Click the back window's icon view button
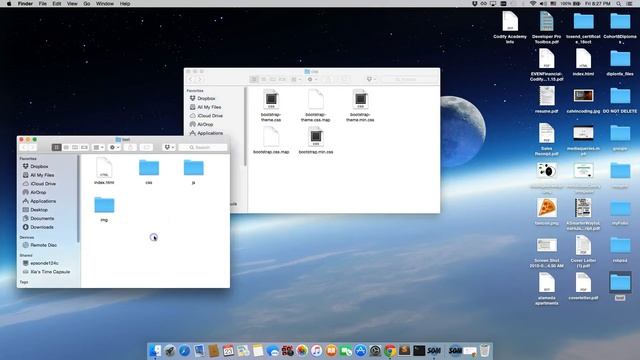 pyautogui.click(x=254, y=79)
